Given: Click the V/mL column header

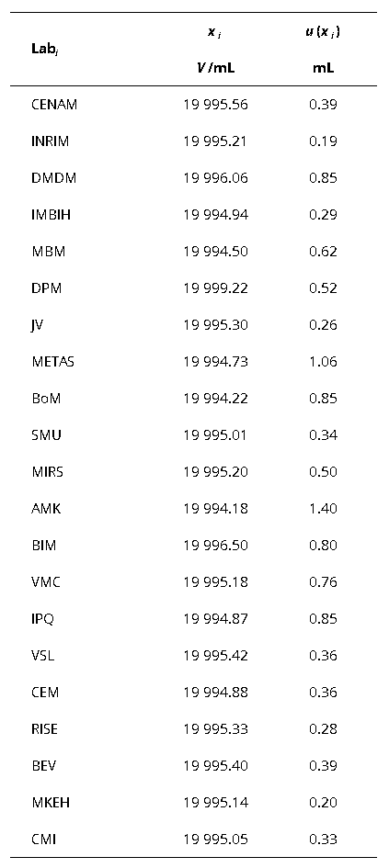Looking at the screenshot, I should tap(215, 70).
